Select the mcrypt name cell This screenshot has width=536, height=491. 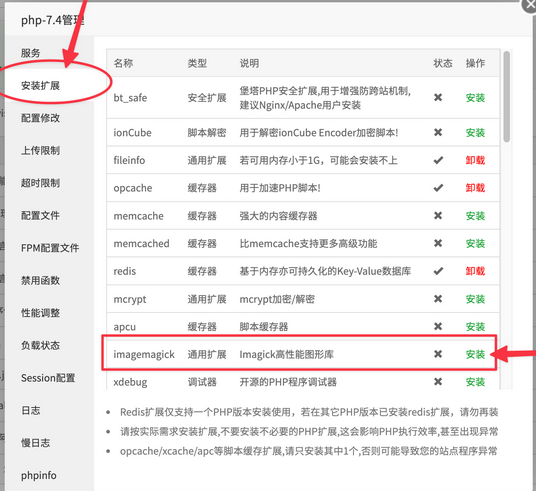click(x=130, y=300)
